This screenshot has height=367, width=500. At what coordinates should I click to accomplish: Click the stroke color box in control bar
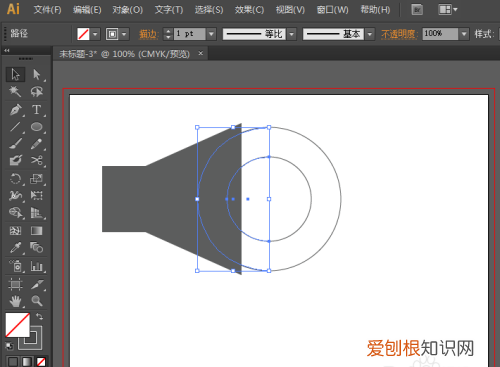pos(112,34)
